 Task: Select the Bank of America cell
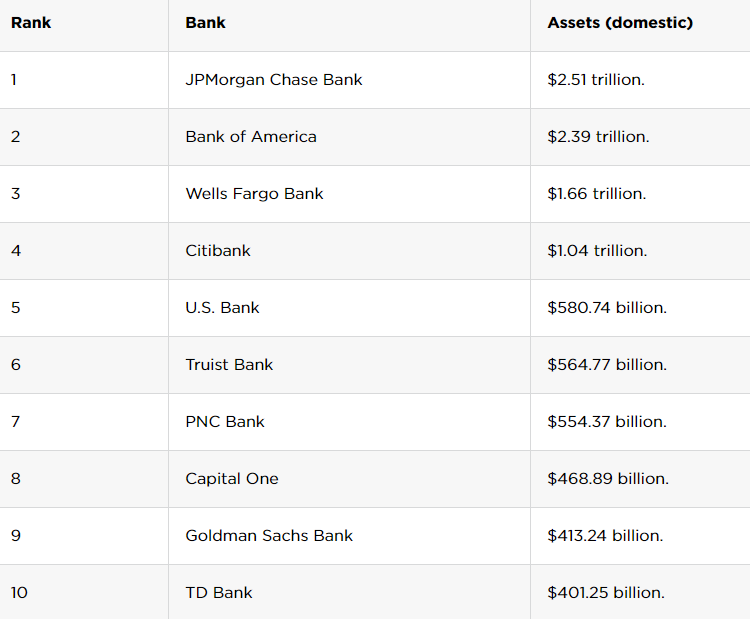coord(251,137)
